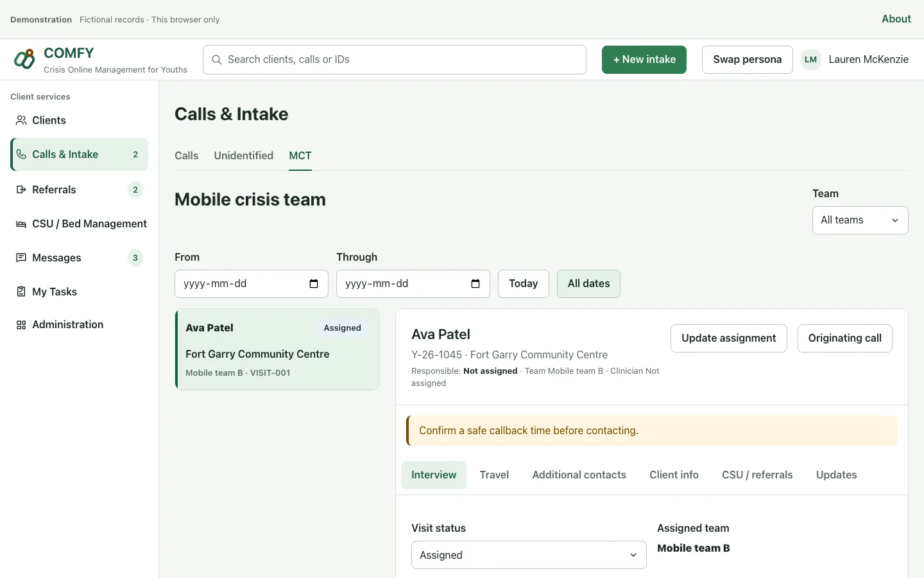Click the From date field
Viewport: 924px width, 578px height.
tap(252, 284)
